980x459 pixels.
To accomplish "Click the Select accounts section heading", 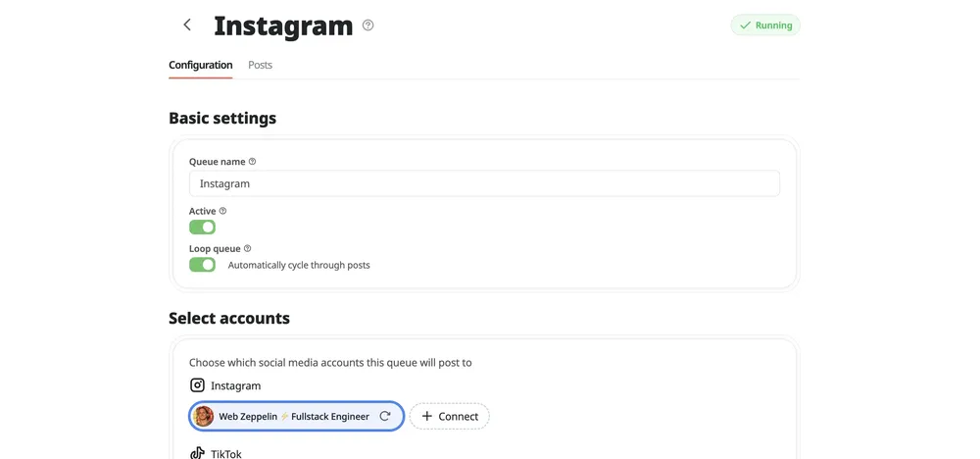I will (x=228, y=318).
